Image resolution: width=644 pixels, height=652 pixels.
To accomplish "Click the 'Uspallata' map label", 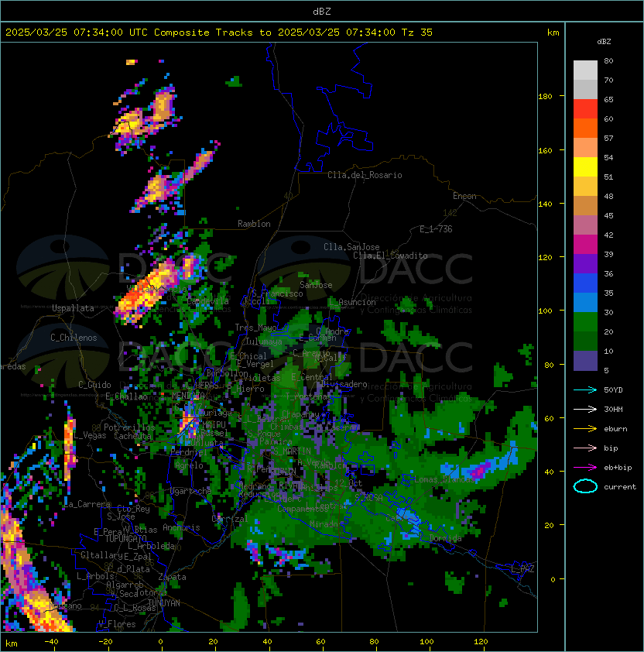I will tap(73, 308).
